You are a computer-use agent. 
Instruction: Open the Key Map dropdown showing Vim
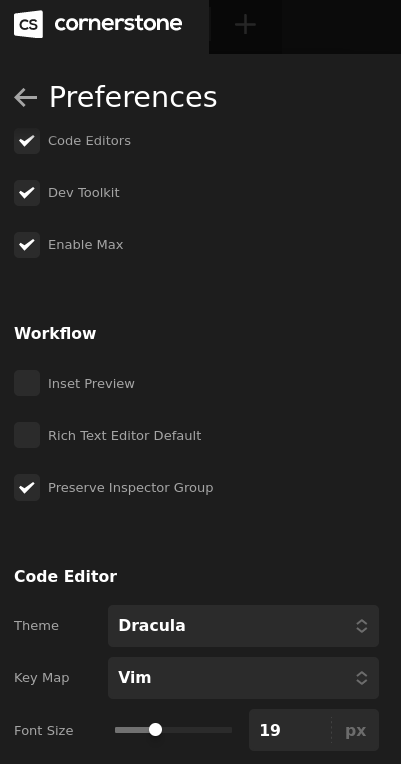[x=243, y=678]
